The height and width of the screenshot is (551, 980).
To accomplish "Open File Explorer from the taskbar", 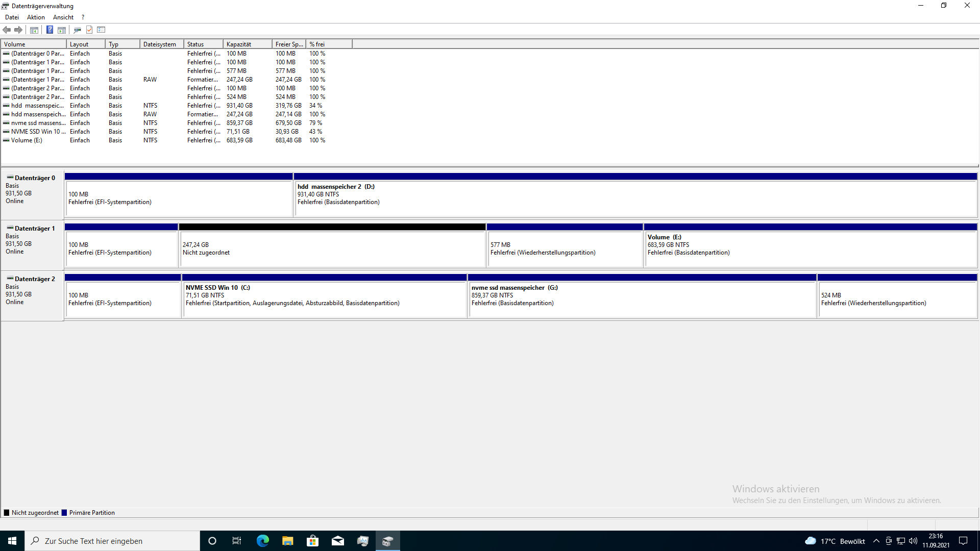I will (287, 541).
